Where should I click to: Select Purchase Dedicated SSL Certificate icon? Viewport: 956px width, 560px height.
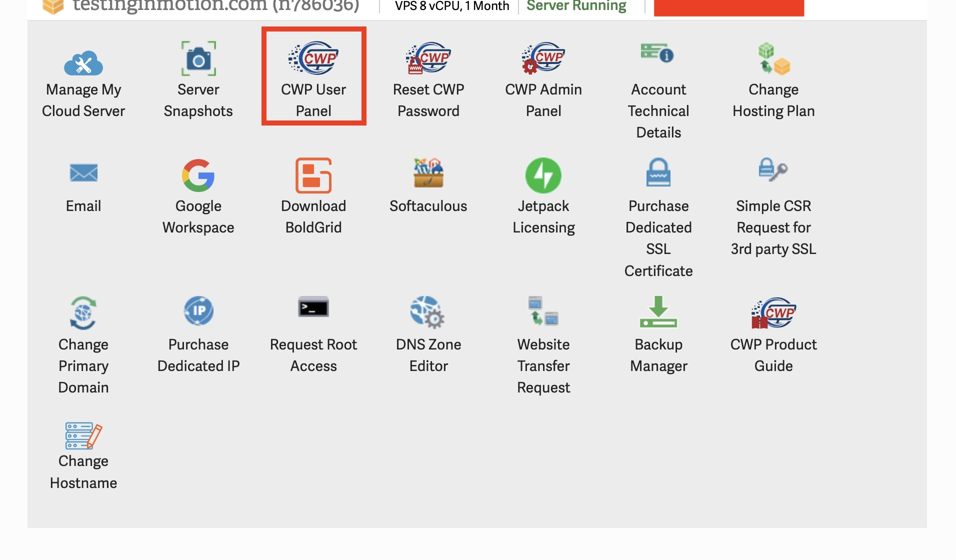click(x=658, y=172)
